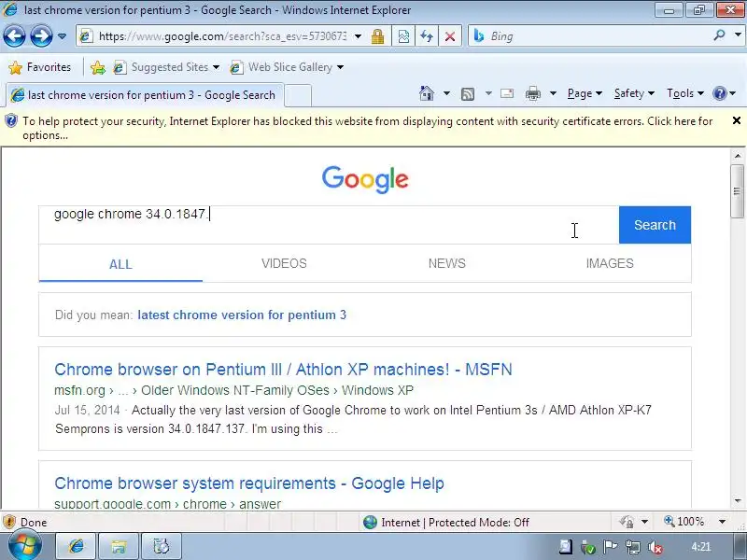Open Chrome browser system requirements result
Image resolution: width=747 pixels, height=560 pixels.
point(249,483)
